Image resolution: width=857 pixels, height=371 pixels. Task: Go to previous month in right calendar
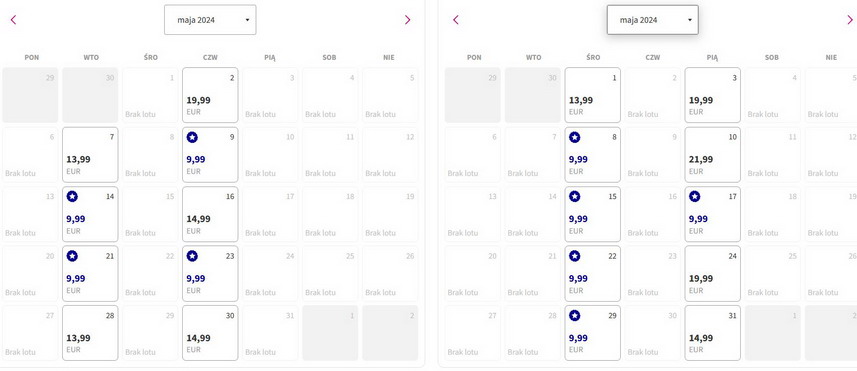tap(456, 20)
